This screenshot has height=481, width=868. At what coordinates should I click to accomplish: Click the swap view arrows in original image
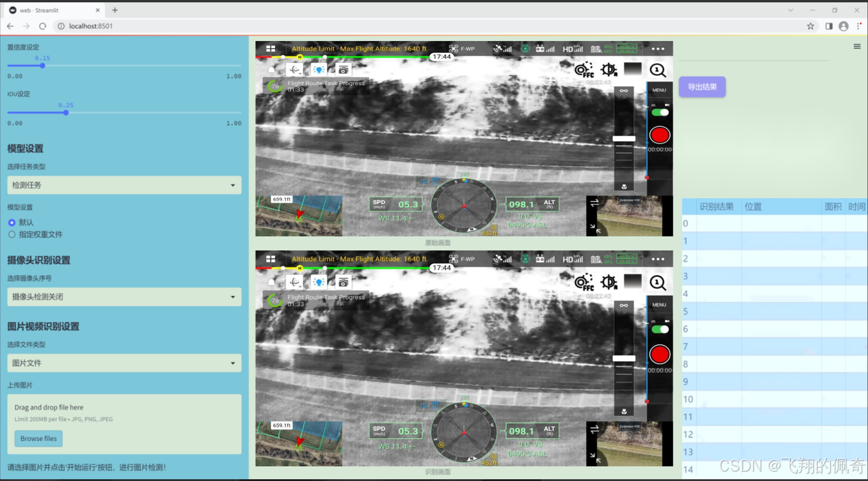click(594, 203)
